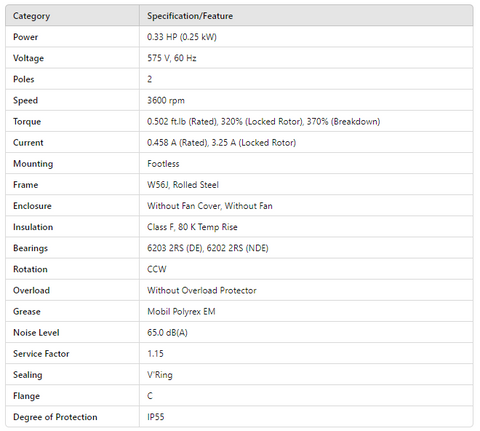Image resolution: width=480 pixels, height=431 pixels.
Task: Click the Bearings specification value
Action: [207, 248]
